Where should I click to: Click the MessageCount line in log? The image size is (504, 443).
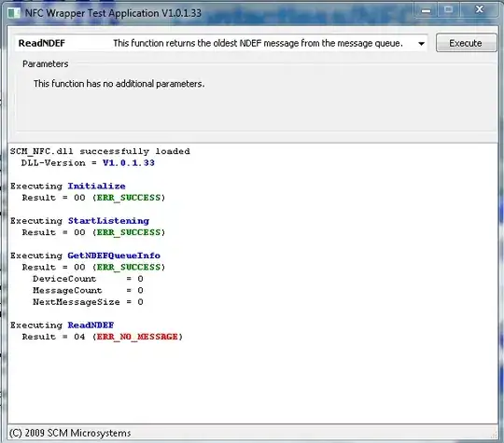pyautogui.click(x=88, y=290)
